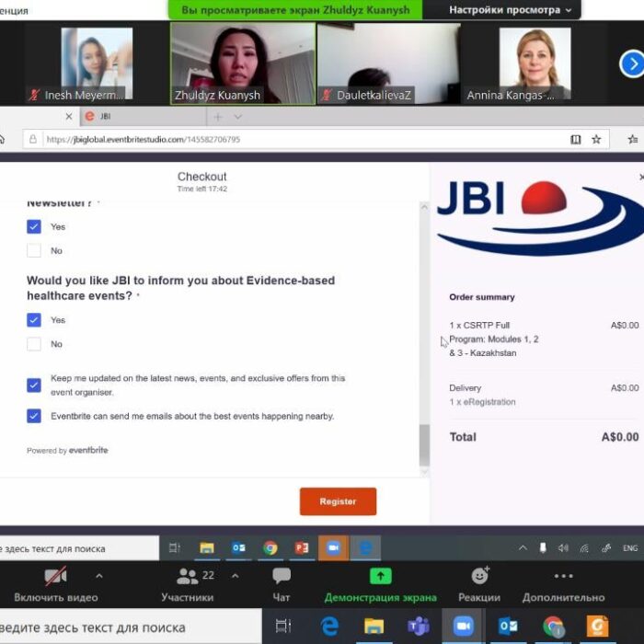Click the checkout form's vertical scrollbar
This screenshot has width=644, height=644.
(424, 445)
